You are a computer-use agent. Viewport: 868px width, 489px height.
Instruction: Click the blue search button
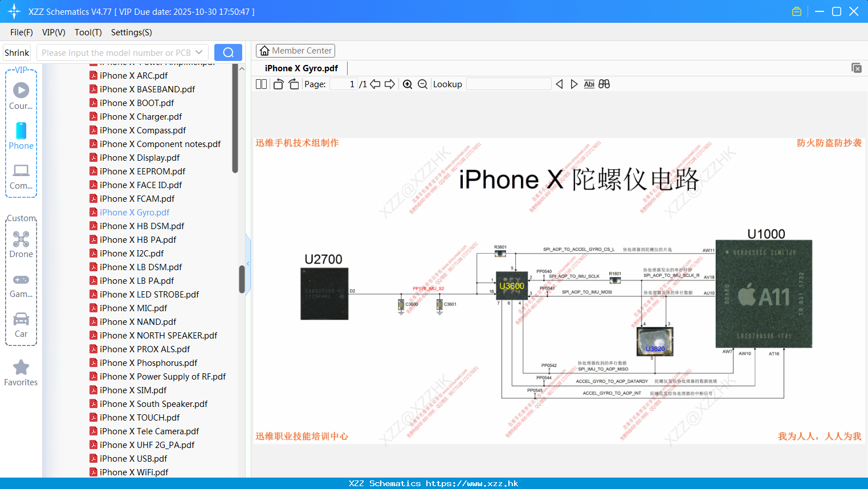coord(228,52)
